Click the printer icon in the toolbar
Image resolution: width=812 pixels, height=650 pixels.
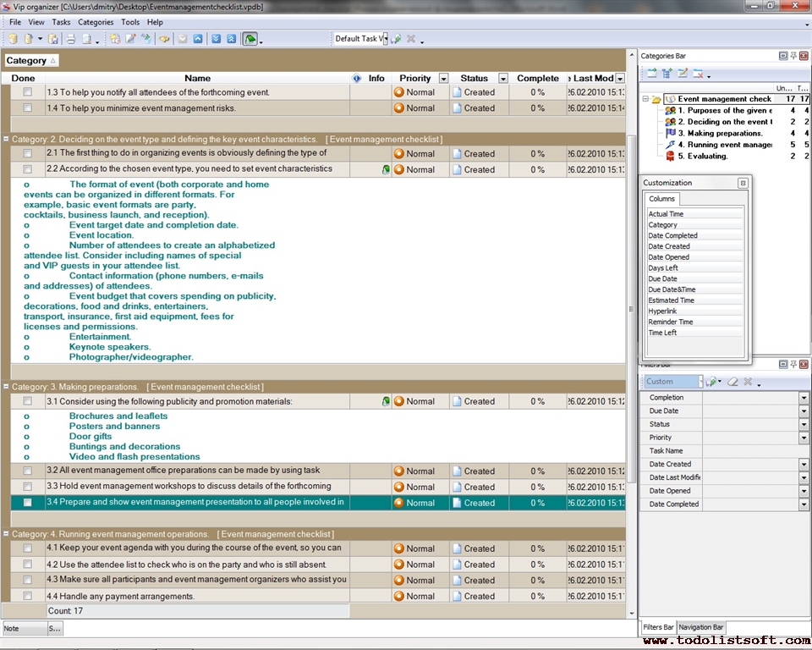coord(71,39)
